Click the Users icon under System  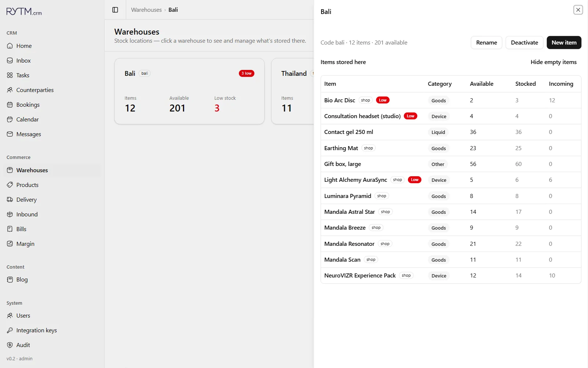coord(10,316)
